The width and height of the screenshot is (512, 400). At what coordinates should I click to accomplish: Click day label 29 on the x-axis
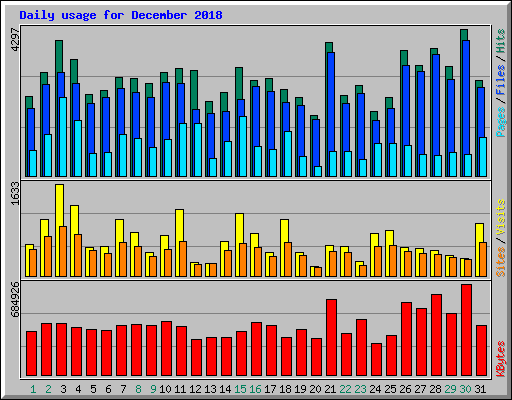(x=450, y=389)
